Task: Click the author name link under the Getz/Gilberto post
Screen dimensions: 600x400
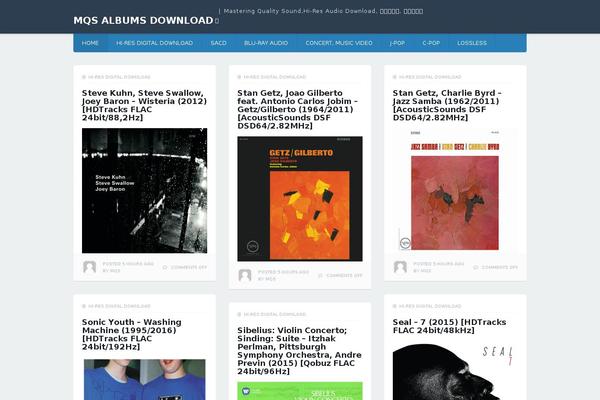Action: click(271, 279)
